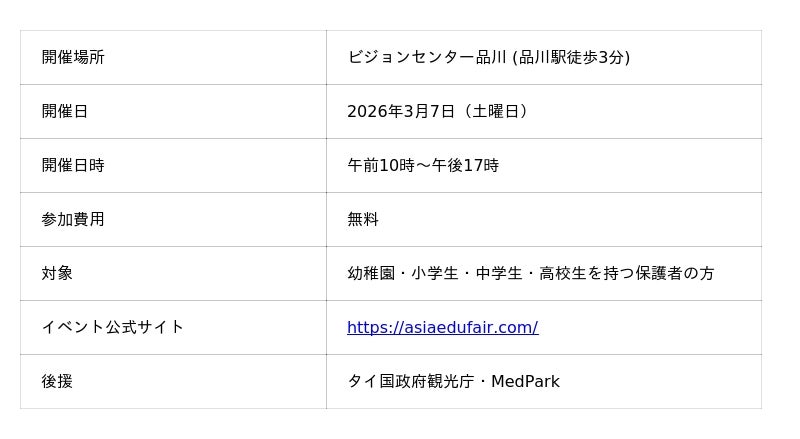Select the 無料 fee value
The width and height of the screenshot is (800, 439).
coord(363,219)
